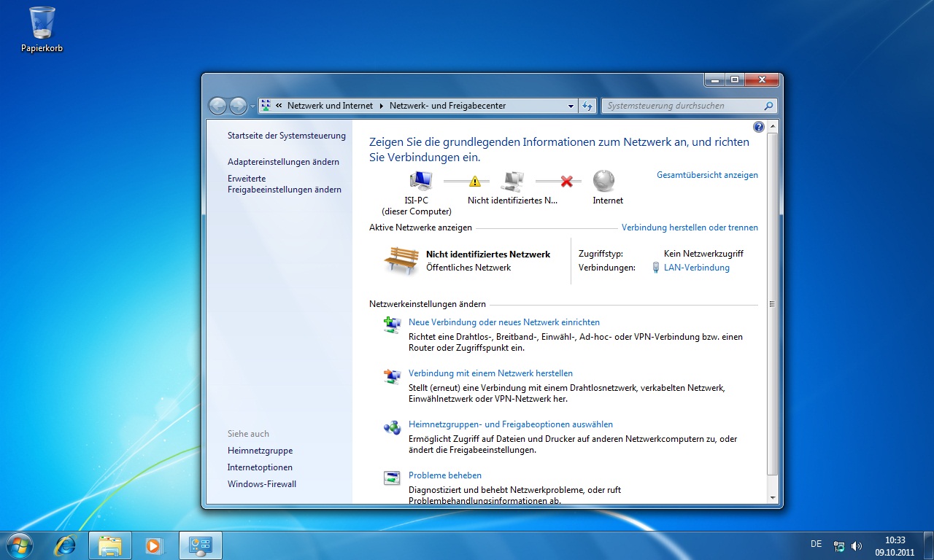
Task: Click the red X connection error icon
Action: click(x=566, y=181)
